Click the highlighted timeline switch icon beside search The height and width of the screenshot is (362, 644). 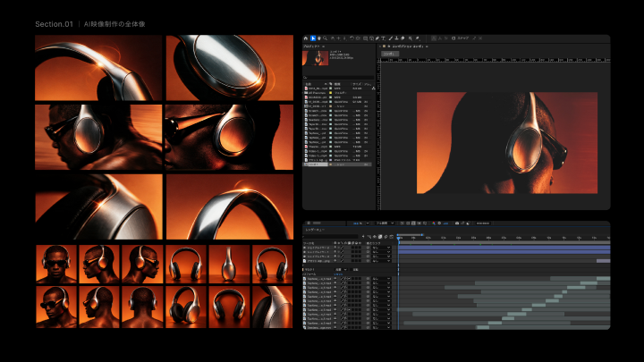tap(380, 236)
